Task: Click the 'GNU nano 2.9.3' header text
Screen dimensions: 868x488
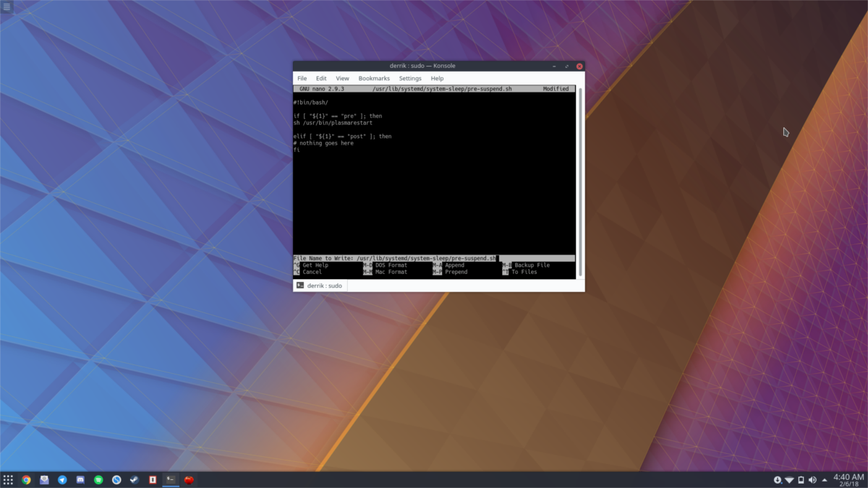Action: tap(321, 89)
